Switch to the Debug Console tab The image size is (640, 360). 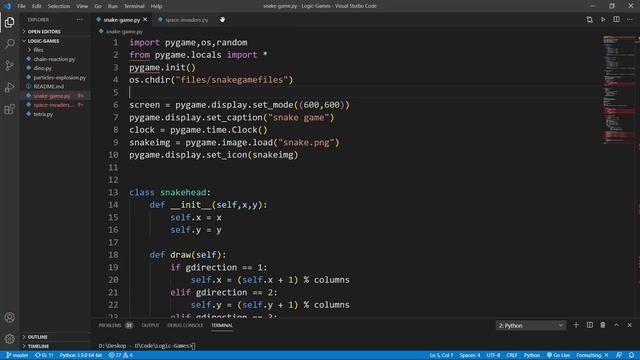pos(185,325)
